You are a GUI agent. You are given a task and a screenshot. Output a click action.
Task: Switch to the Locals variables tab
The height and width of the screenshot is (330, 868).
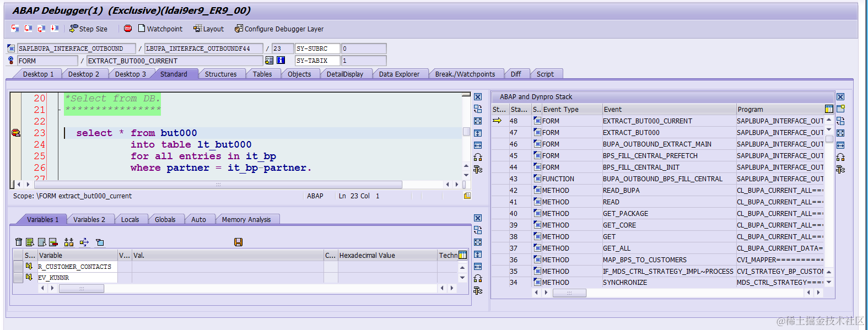pos(130,219)
